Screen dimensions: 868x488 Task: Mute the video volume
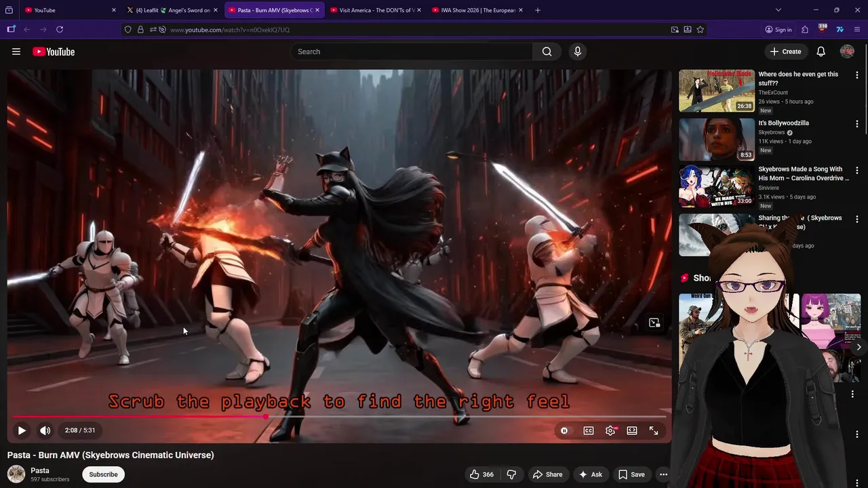[45, 430]
